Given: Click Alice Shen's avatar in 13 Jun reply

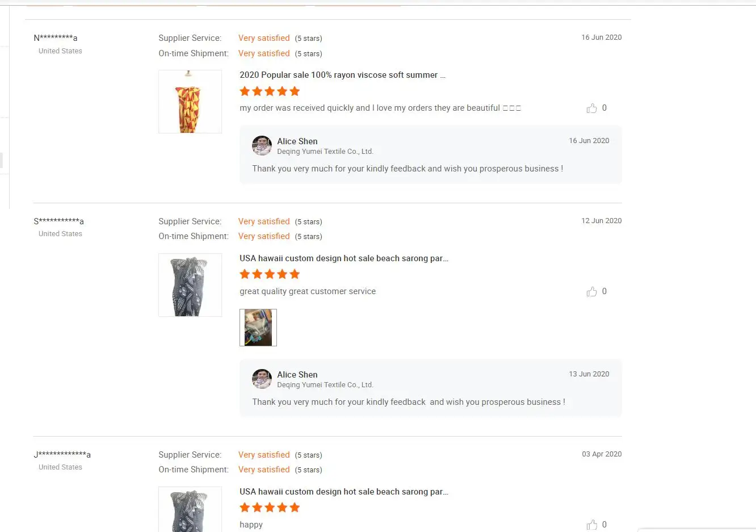Looking at the screenshot, I should pyautogui.click(x=262, y=379).
